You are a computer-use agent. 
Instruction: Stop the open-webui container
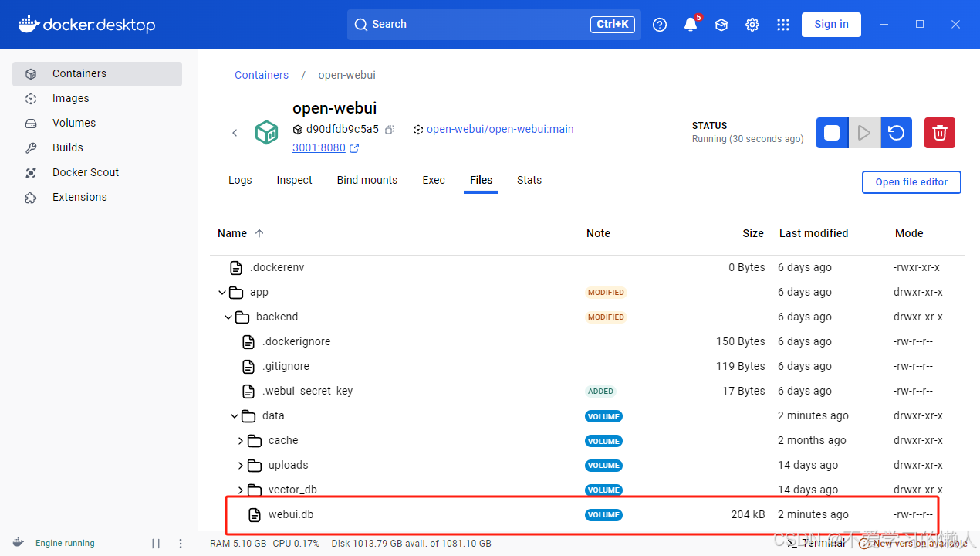point(832,133)
